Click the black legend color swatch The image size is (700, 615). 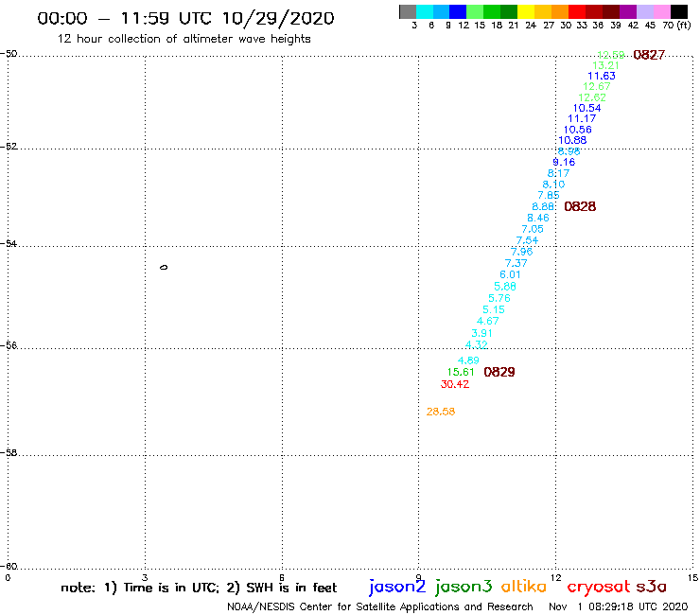point(679,11)
